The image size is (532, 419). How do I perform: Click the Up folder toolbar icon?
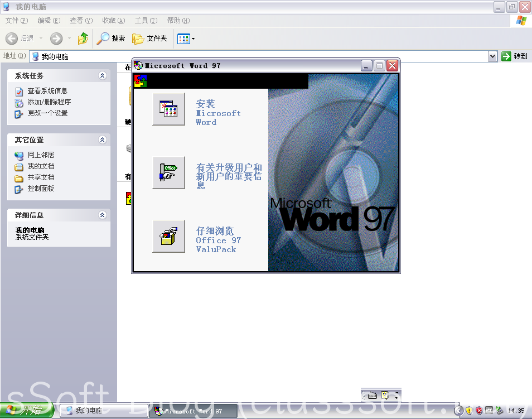pos(83,38)
